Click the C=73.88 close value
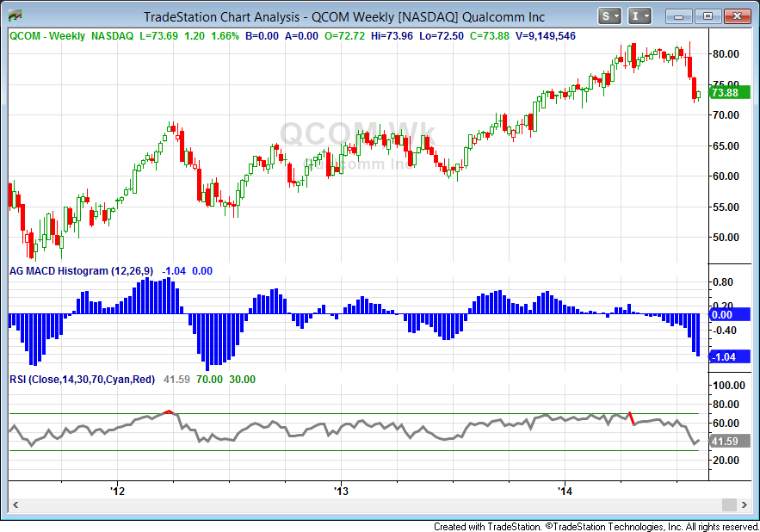 pos(490,36)
